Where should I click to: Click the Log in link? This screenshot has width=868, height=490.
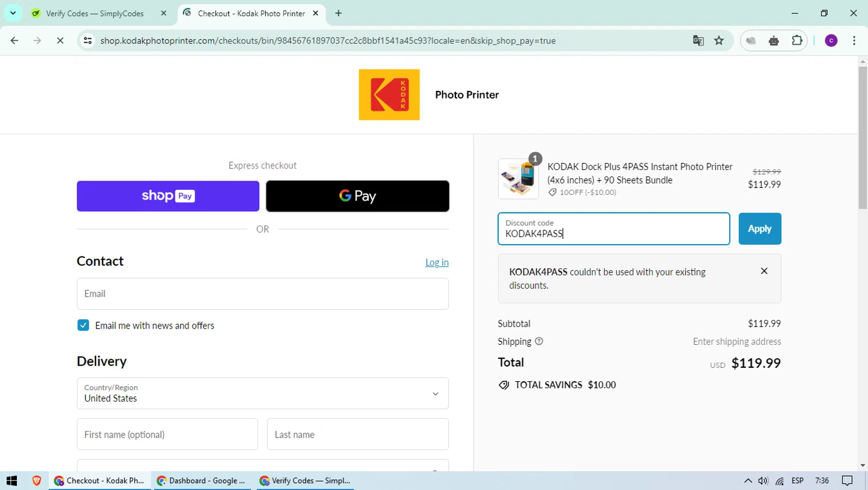[437, 262]
